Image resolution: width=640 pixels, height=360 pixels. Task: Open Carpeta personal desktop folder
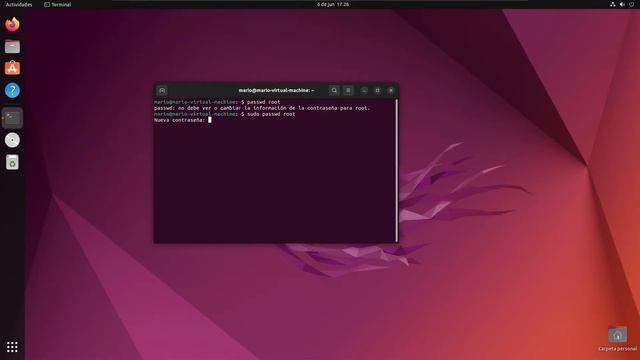pyautogui.click(x=617, y=339)
